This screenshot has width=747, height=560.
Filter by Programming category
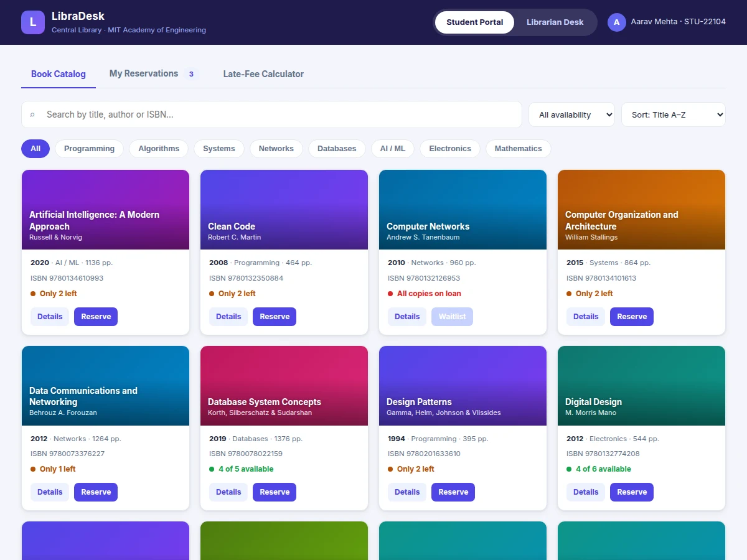[89, 149]
